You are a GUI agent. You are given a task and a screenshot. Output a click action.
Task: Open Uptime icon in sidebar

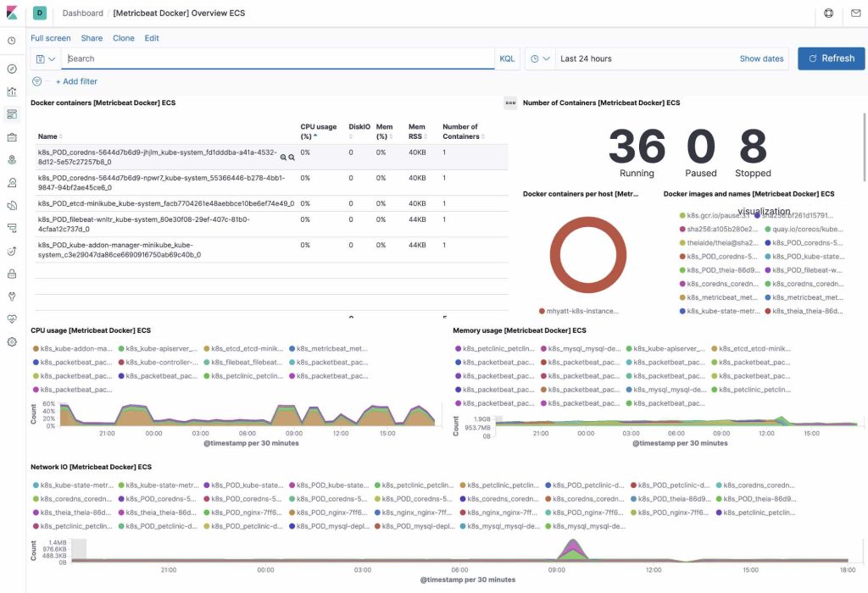point(12,251)
